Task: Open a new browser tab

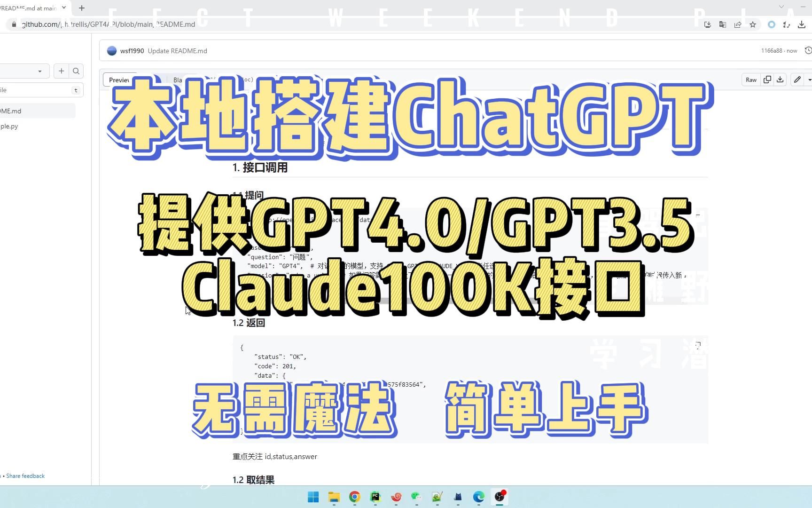Action: (x=82, y=8)
